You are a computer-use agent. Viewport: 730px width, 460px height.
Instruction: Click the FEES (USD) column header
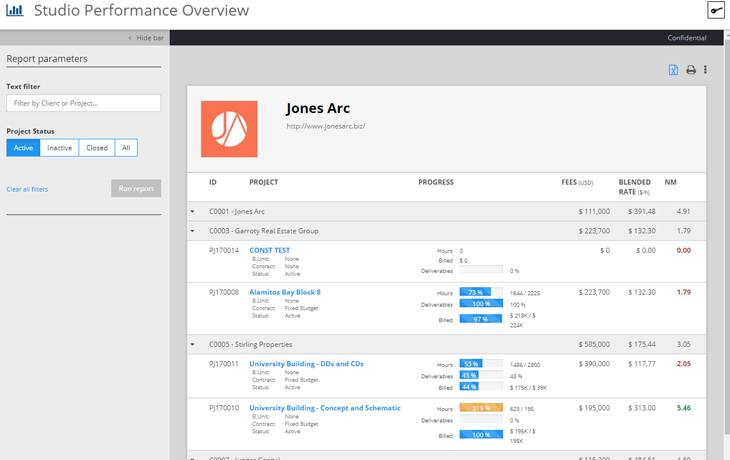[577, 182]
